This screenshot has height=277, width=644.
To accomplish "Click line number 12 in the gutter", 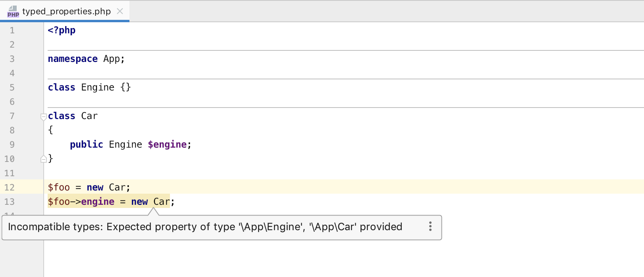I will click(10, 187).
